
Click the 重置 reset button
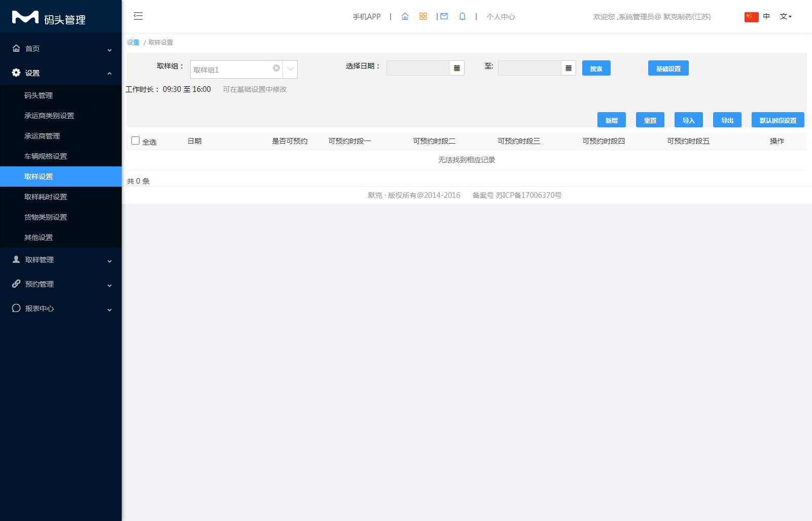[x=650, y=120]
